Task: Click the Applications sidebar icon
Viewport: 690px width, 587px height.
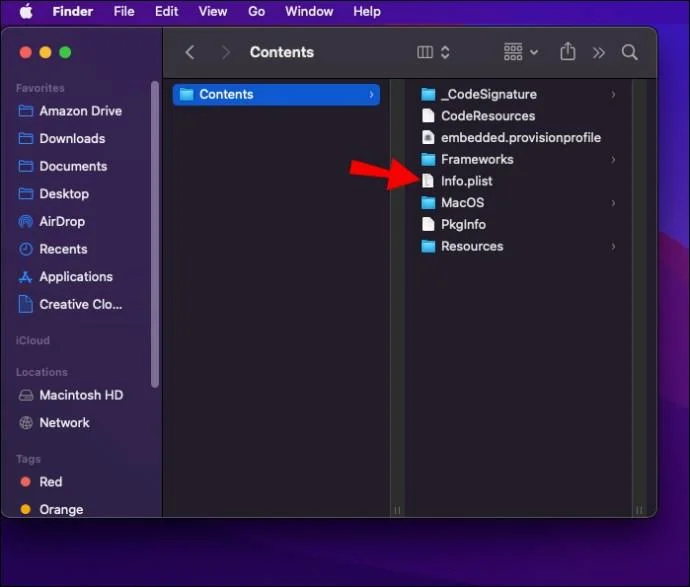Action: [26, 277]
